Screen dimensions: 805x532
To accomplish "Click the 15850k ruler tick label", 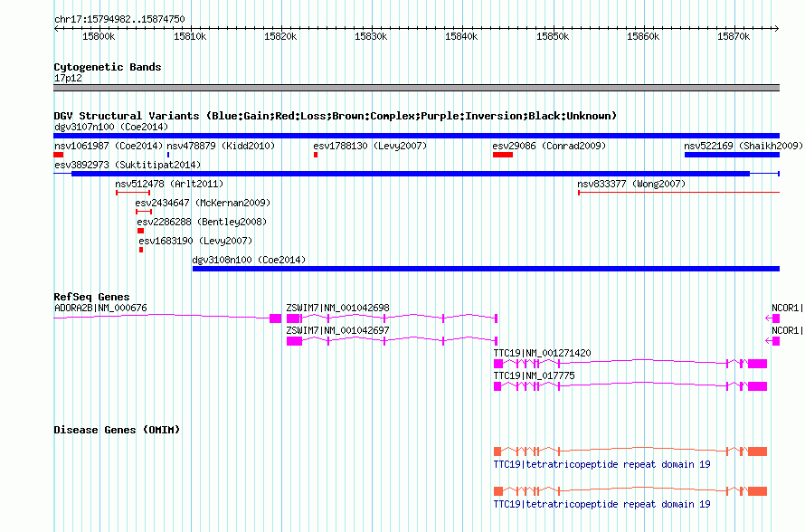I will 553,36.
